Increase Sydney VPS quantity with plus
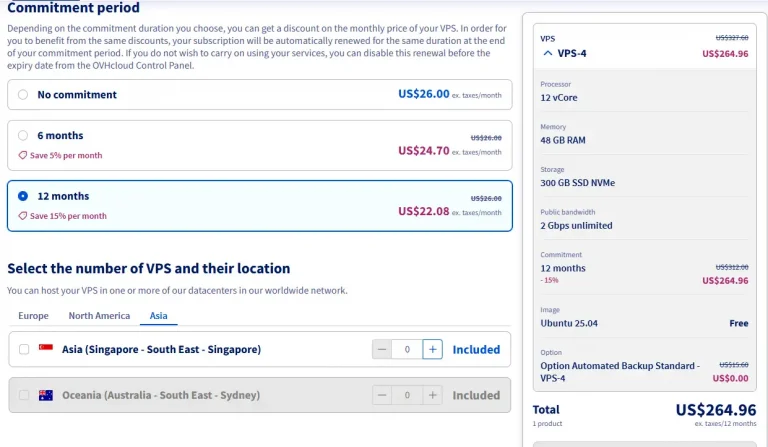The width and height of the screenshot is (768, 447). (x=432, y=395)
